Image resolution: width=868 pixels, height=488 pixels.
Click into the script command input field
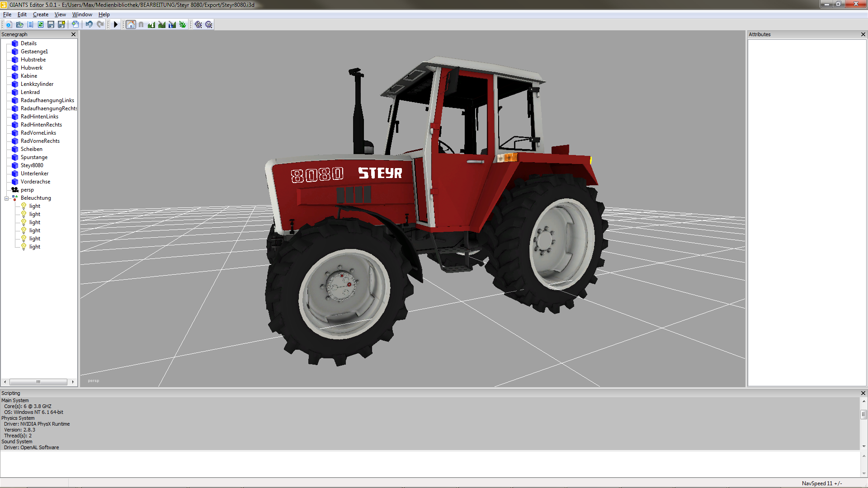click(430, 464)
